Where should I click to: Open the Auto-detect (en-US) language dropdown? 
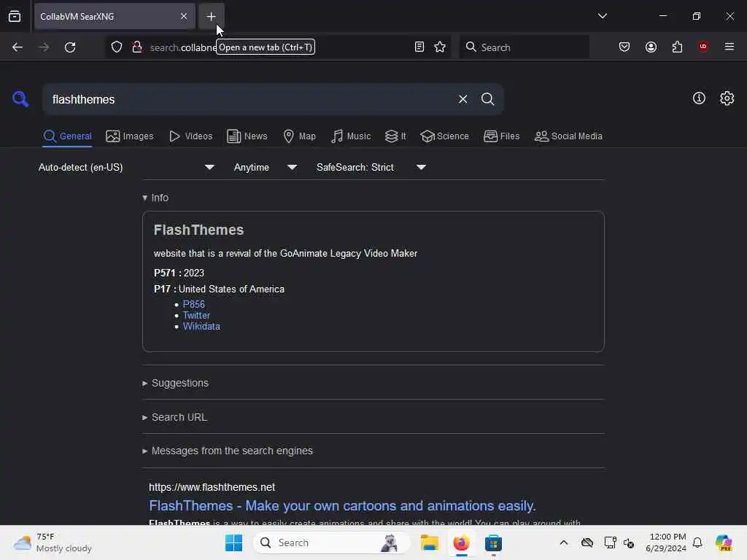[x=126, y=167]
